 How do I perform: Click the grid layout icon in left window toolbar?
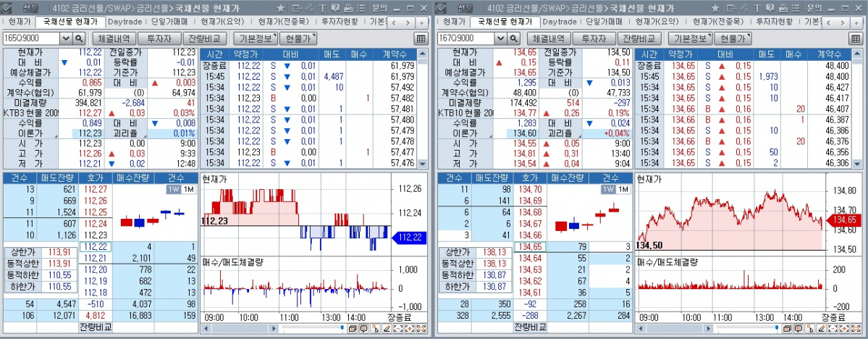[421, 39]
